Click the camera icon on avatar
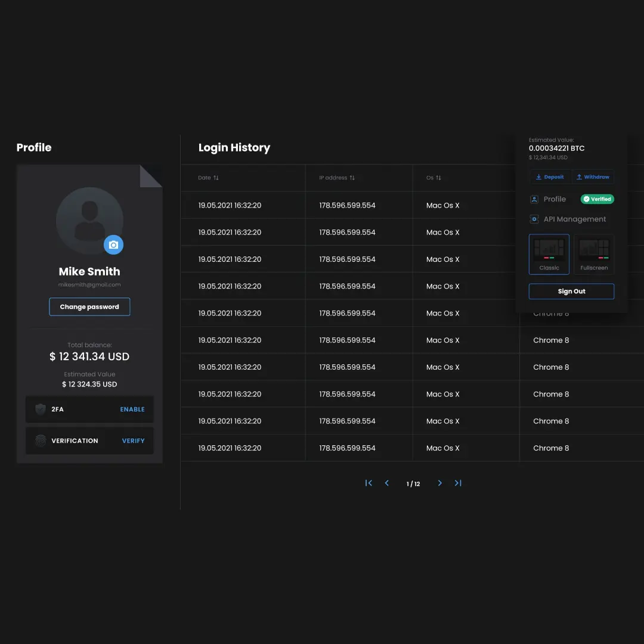The height and width of the screenshot is (644, 644). [113, 244]
